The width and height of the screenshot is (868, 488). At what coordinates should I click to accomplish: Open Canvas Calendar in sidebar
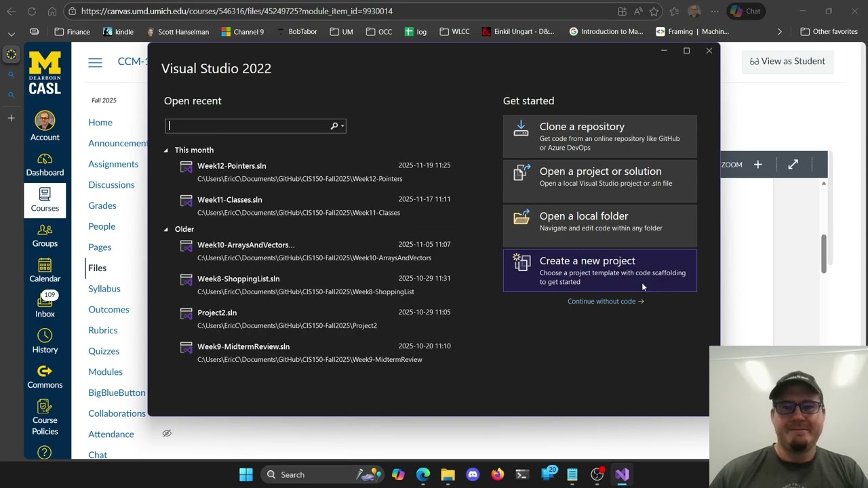(x=45, y=270)
